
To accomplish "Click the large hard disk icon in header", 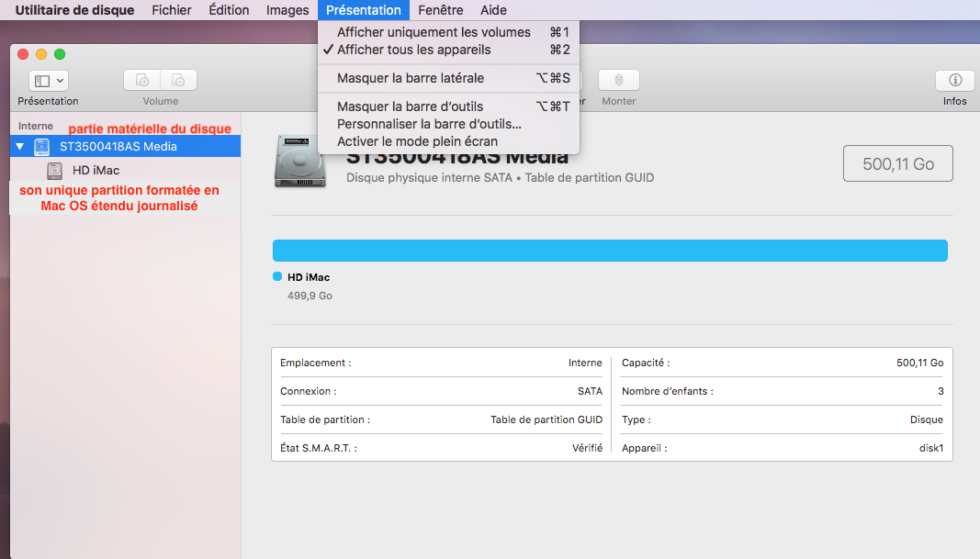I will coord(299,162).
